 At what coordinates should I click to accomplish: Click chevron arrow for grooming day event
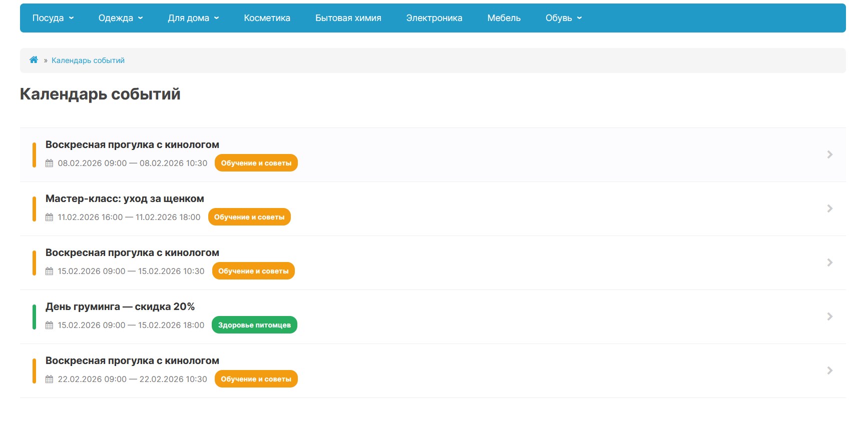coord(829,316)
